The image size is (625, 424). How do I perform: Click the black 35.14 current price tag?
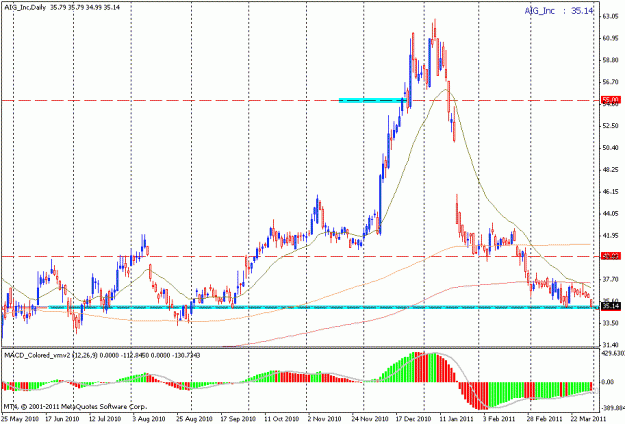pyautogui.click(x=611, y=306)
